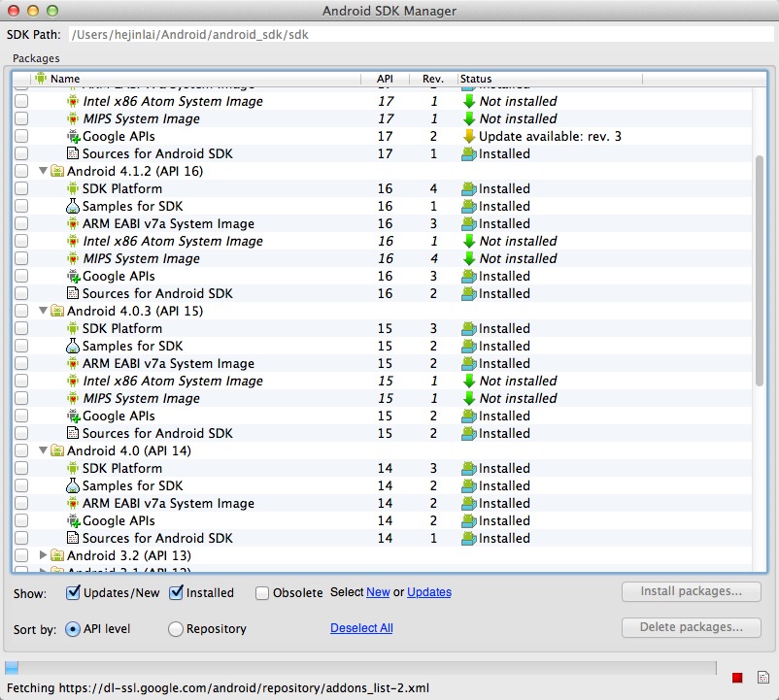
Task: Tick the SDK Platform API 15 checkbox
Action: point(21,328)
